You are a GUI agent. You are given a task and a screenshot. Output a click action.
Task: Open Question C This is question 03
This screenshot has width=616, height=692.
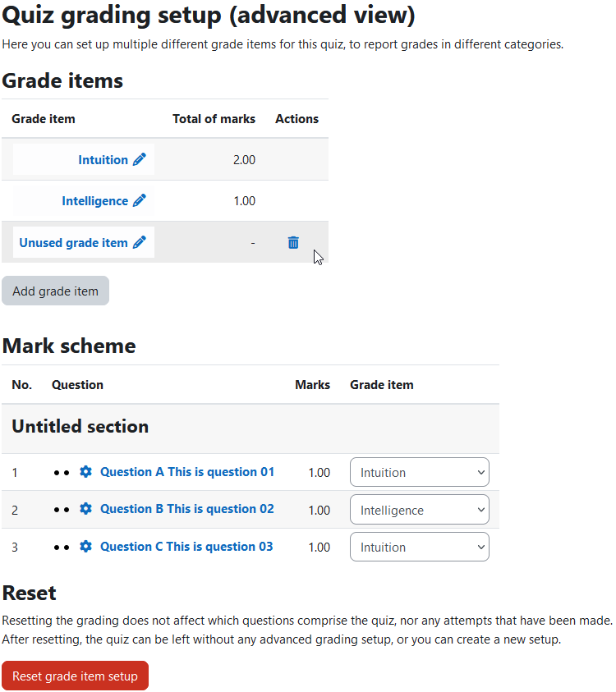point(186,547)
